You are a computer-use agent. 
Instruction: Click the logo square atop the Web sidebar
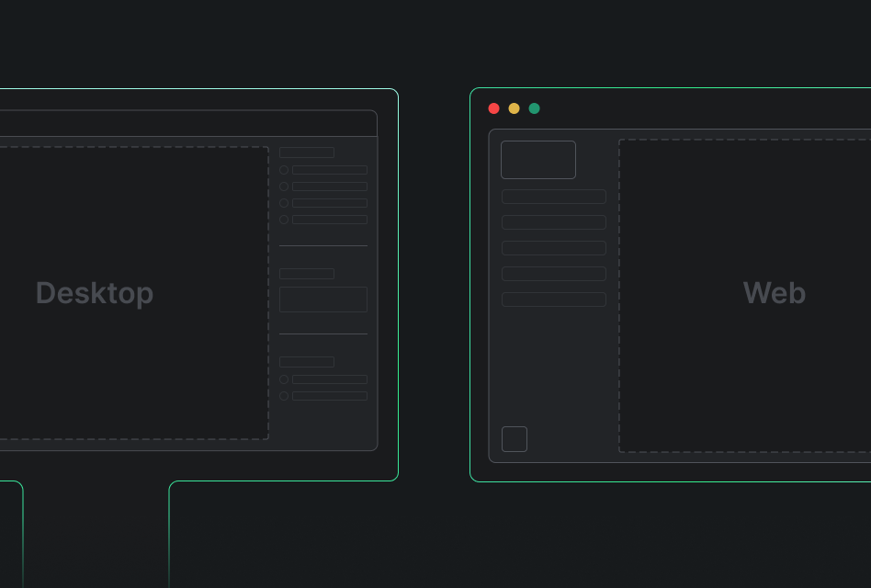(537, 159)
